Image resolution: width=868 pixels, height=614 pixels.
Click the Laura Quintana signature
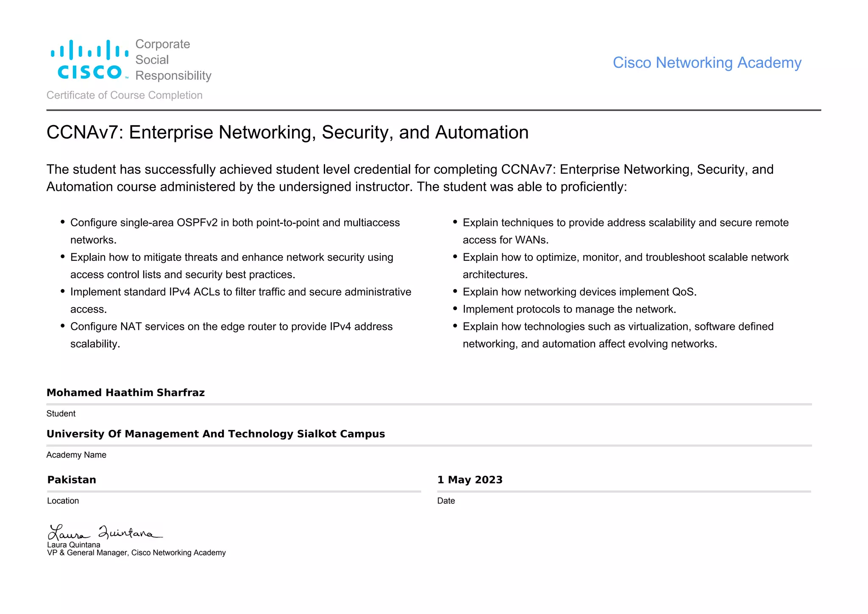coord(105,532)
